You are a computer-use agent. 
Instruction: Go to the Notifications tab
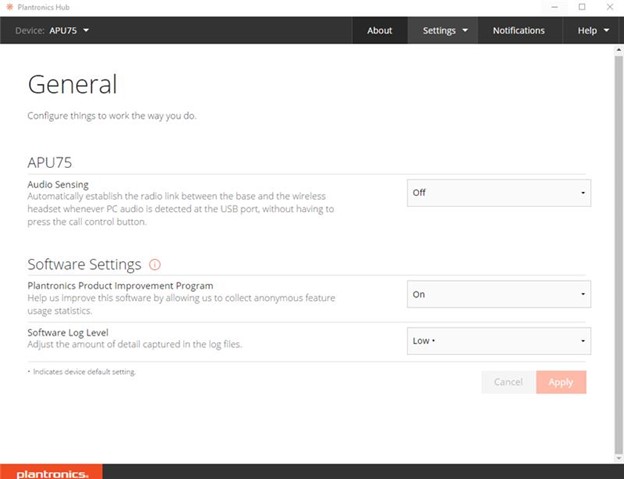coord(518,30)
